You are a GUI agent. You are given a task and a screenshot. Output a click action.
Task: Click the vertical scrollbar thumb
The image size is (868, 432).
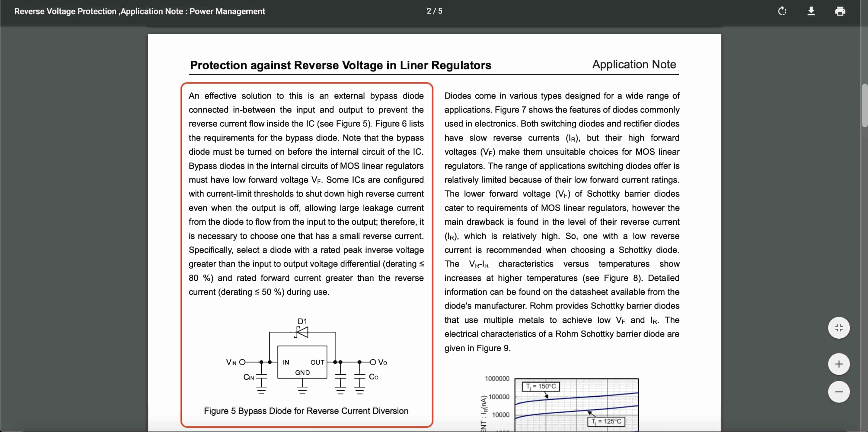864,105
